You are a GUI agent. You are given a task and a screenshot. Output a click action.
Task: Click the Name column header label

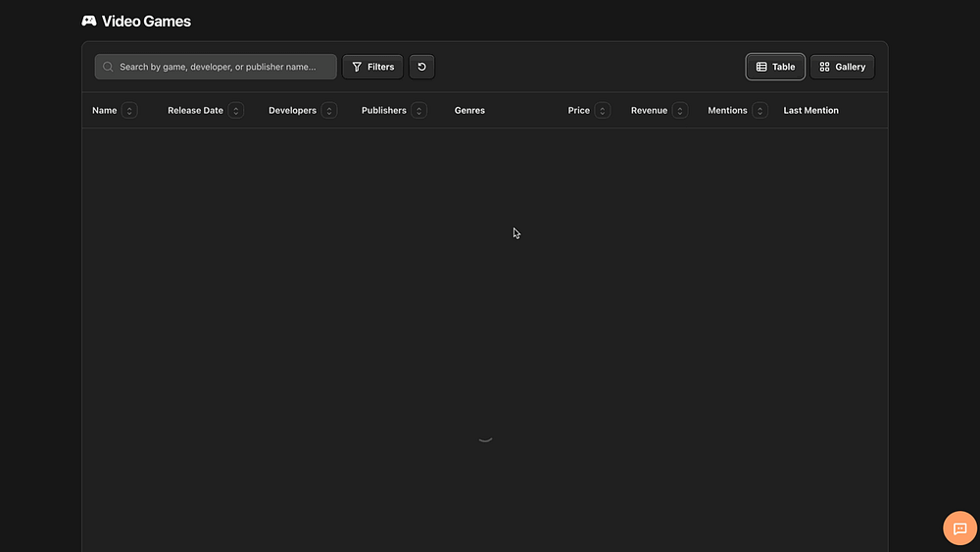coord(105,111)
